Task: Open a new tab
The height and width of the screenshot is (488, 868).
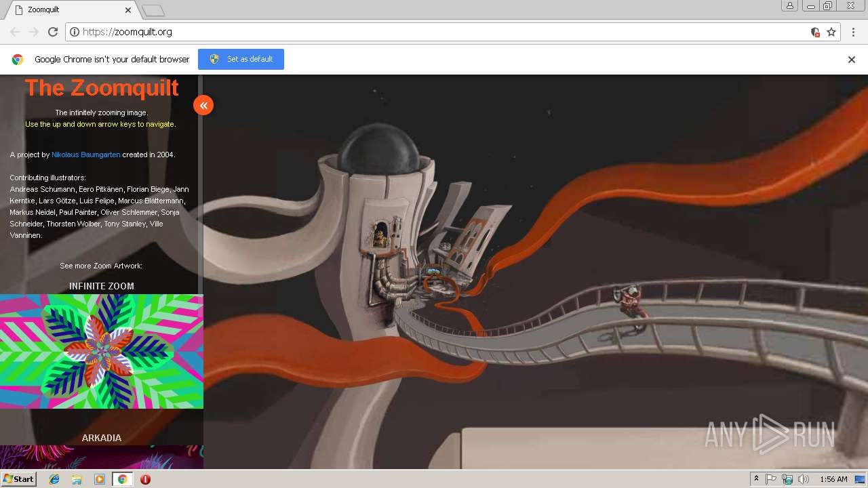Action: 153,10
